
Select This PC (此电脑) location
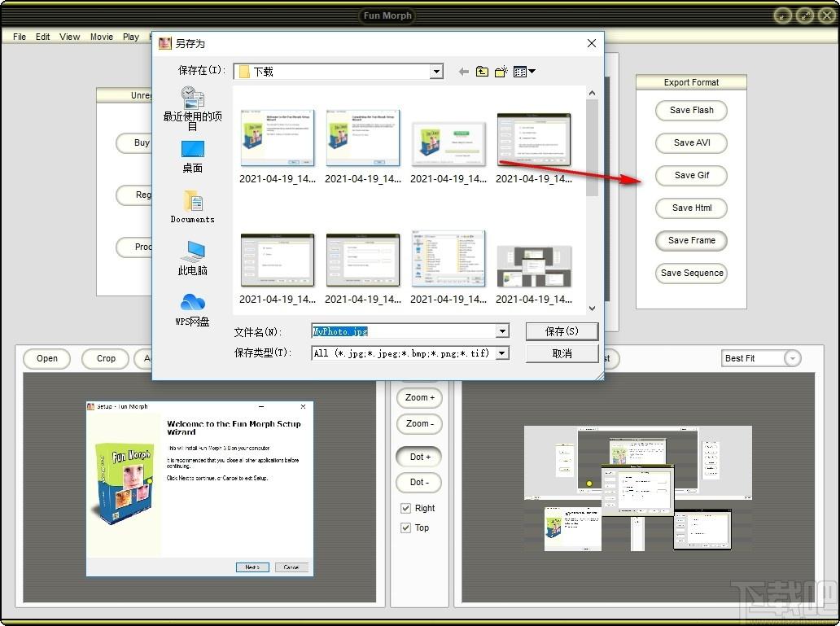click(192, 258)
